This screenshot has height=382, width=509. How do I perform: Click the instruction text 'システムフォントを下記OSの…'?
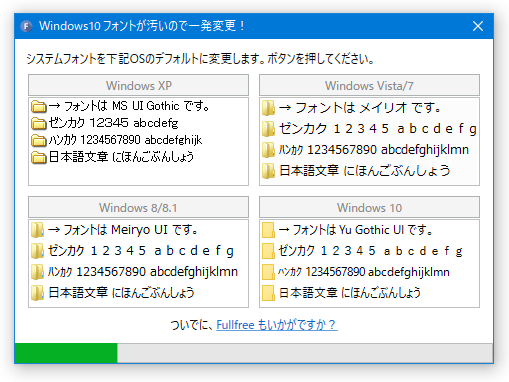pyautogui.click(x=200, y=59)
